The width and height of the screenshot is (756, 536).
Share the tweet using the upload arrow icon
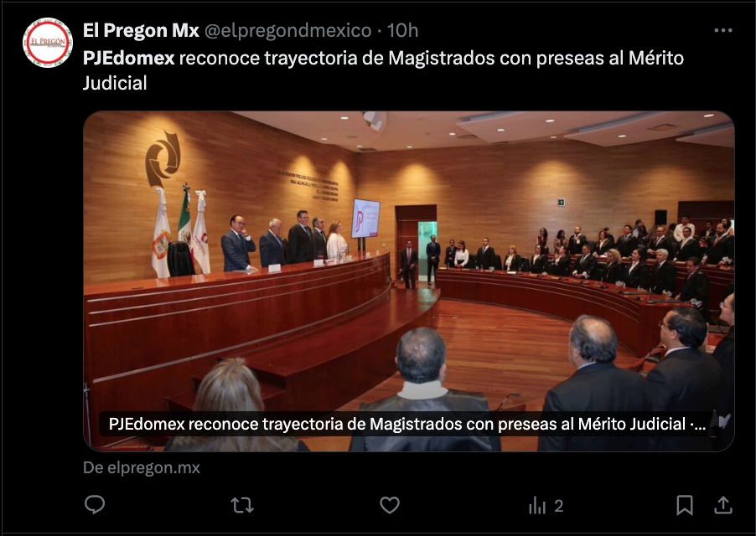722,505
